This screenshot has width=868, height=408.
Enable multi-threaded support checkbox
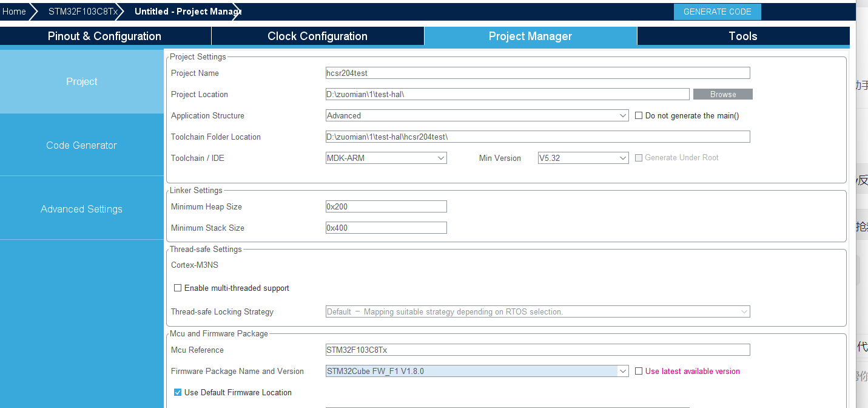[178, 288]
